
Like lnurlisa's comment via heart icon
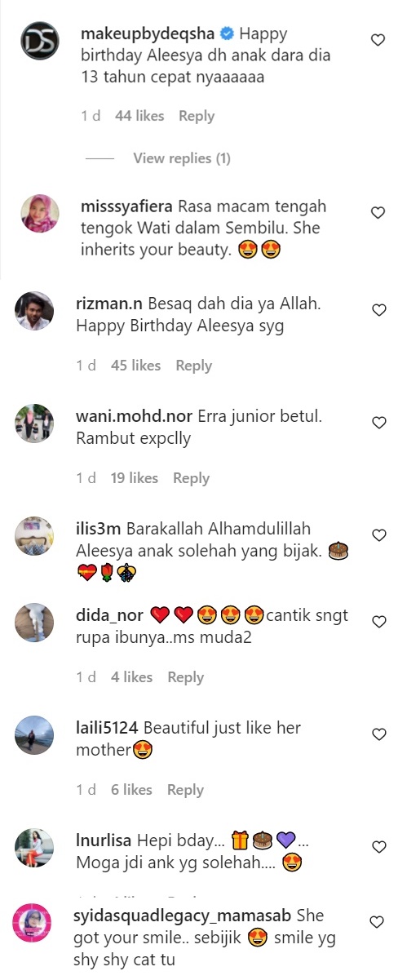pyautogui.click(x=378, y=847)
